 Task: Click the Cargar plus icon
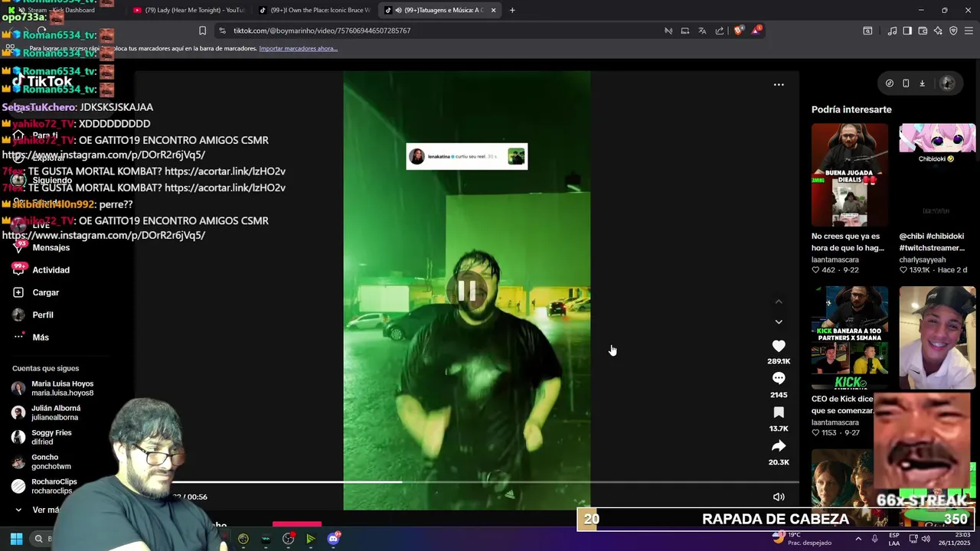[x=18, y=292]
